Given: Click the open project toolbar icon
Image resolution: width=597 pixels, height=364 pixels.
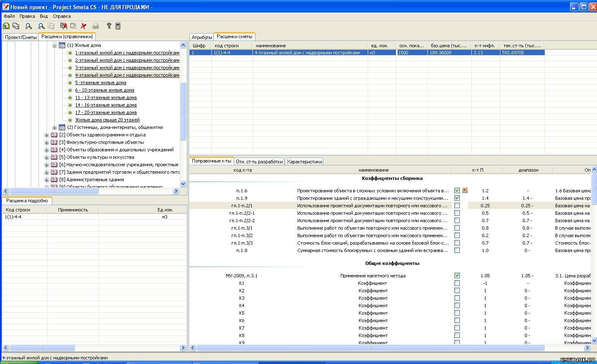Looking at the screenshot, I should [6, 26].
